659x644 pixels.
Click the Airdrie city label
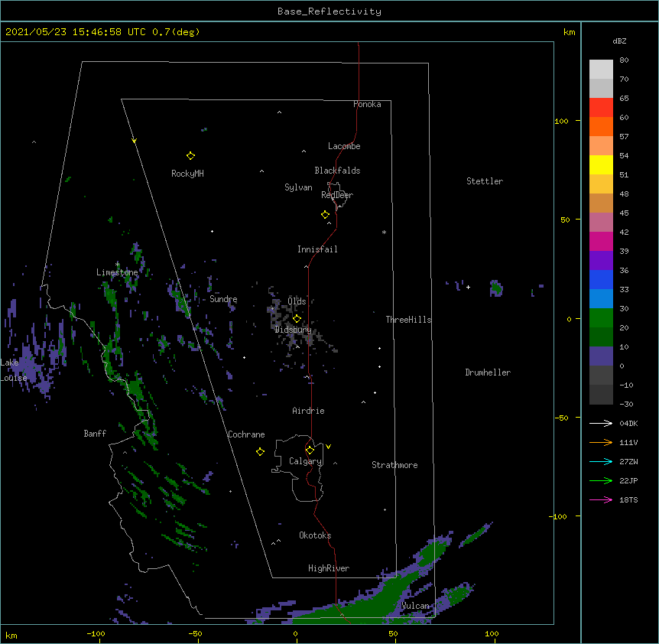click(309, 411)
